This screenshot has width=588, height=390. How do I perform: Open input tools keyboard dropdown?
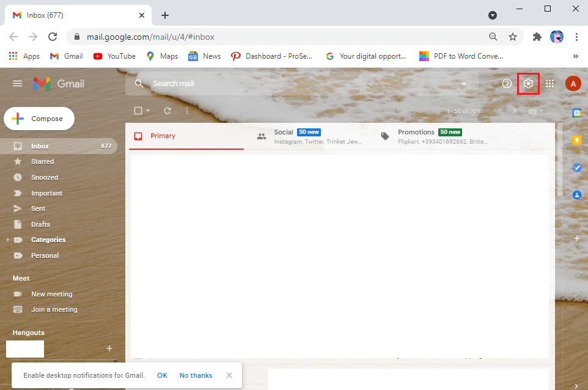(x=535, y=111)
